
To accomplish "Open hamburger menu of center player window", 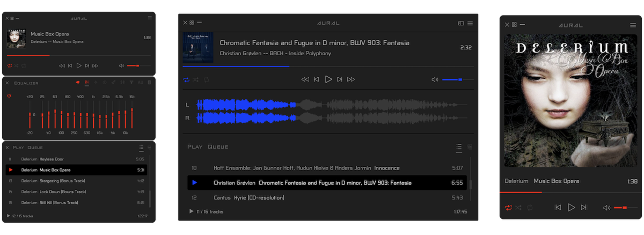I will [x=470, y=23].
